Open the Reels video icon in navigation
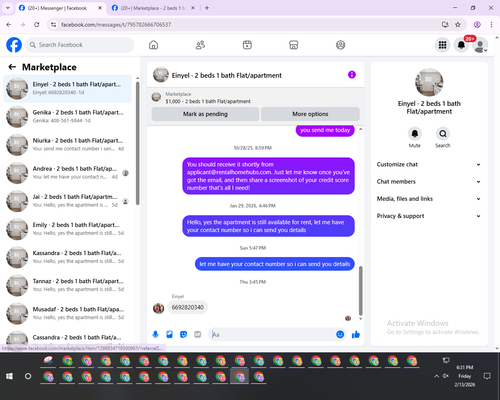 247,45
